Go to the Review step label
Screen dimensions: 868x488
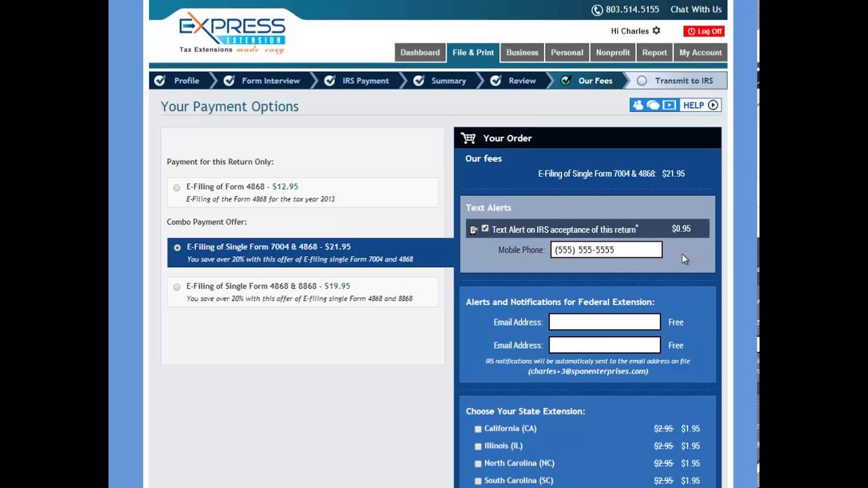522,81
